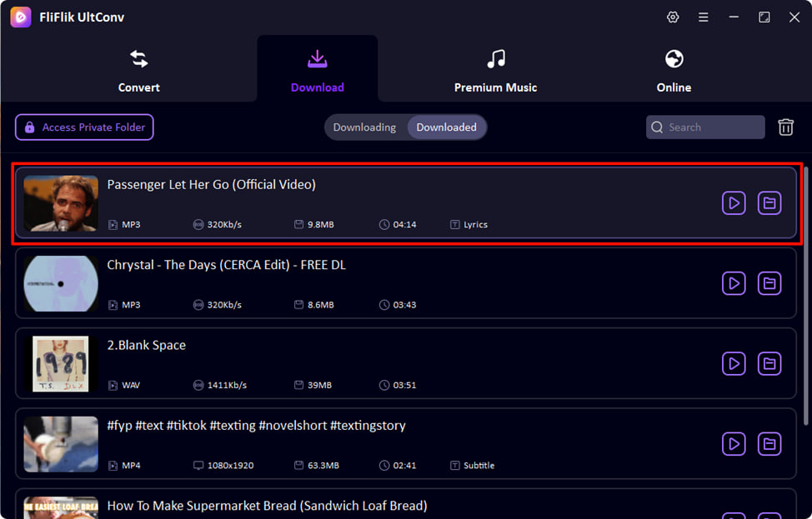Click the 1989 album cover thumbnail
The width and height of the screenshot is (812, 519).
pos(61,363)
